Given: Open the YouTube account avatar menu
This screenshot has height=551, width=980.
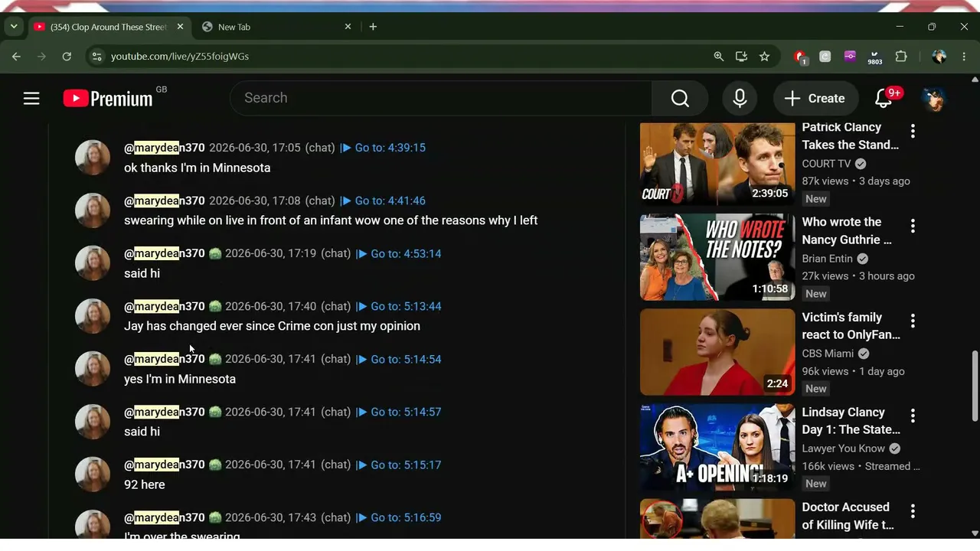Looking at the screenshot, I should pos(933,98).
